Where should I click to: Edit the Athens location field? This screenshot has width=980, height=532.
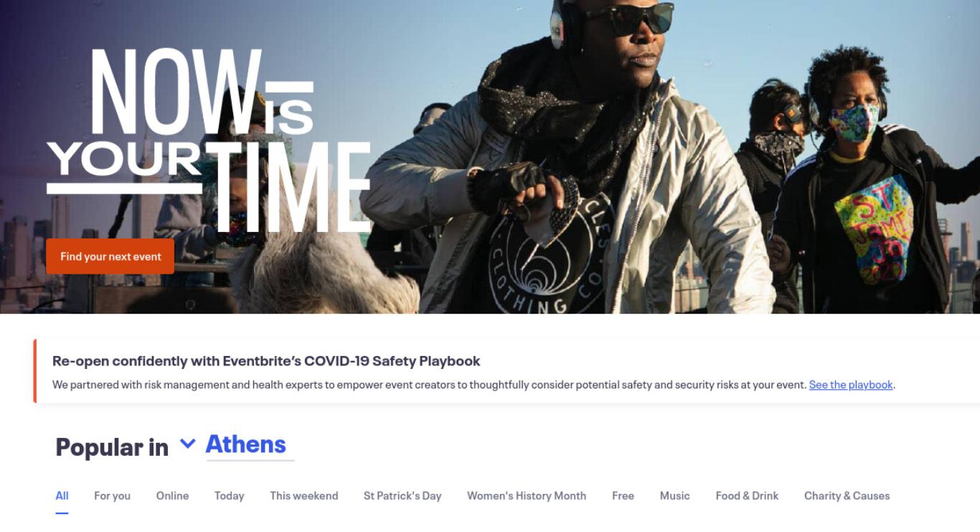[250, 445]
